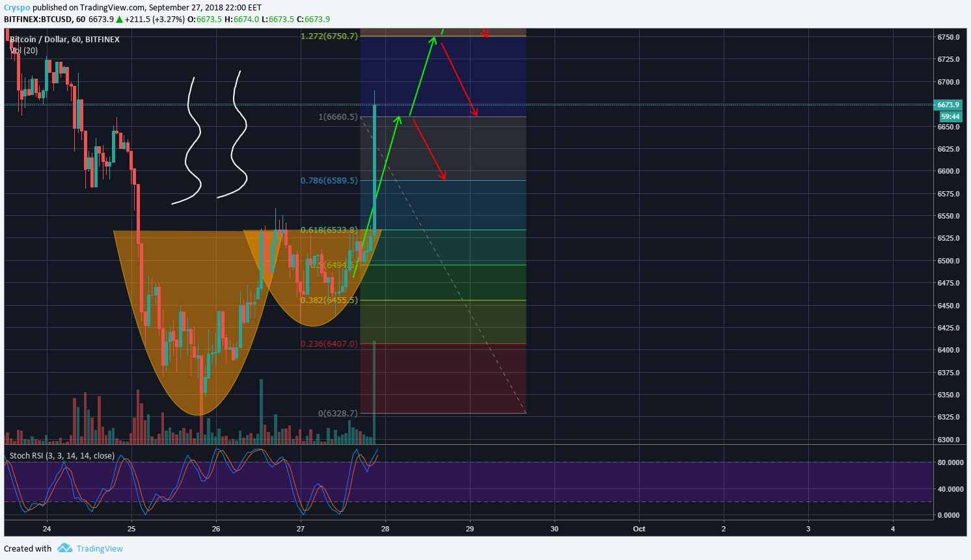Screen dimensions: 971x560
Task: Click the Oct label on time axis
Action: (x=639, y=529)
